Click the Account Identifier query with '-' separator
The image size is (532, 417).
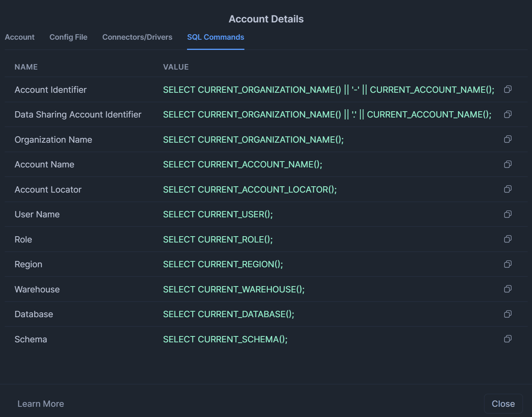tap(329, 90)
